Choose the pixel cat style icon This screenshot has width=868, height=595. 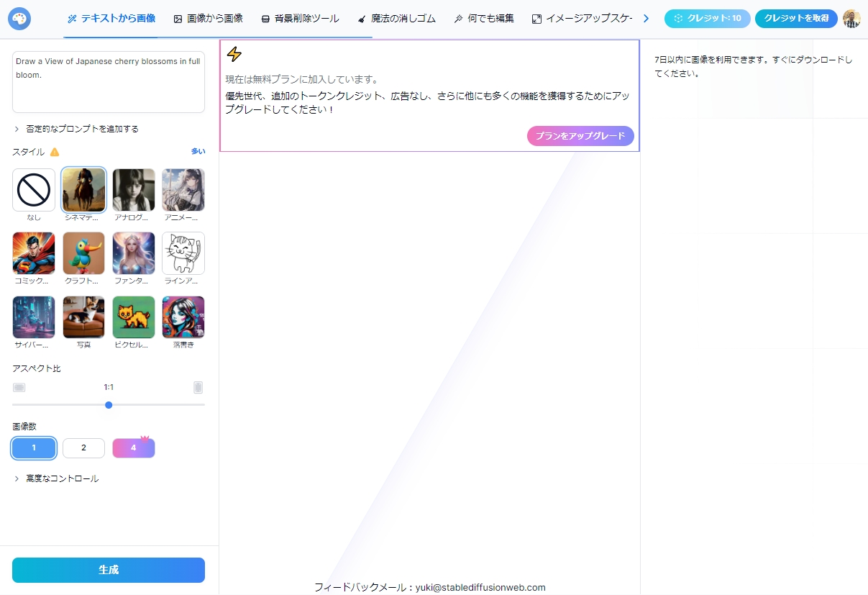click(x=134, y=317)
